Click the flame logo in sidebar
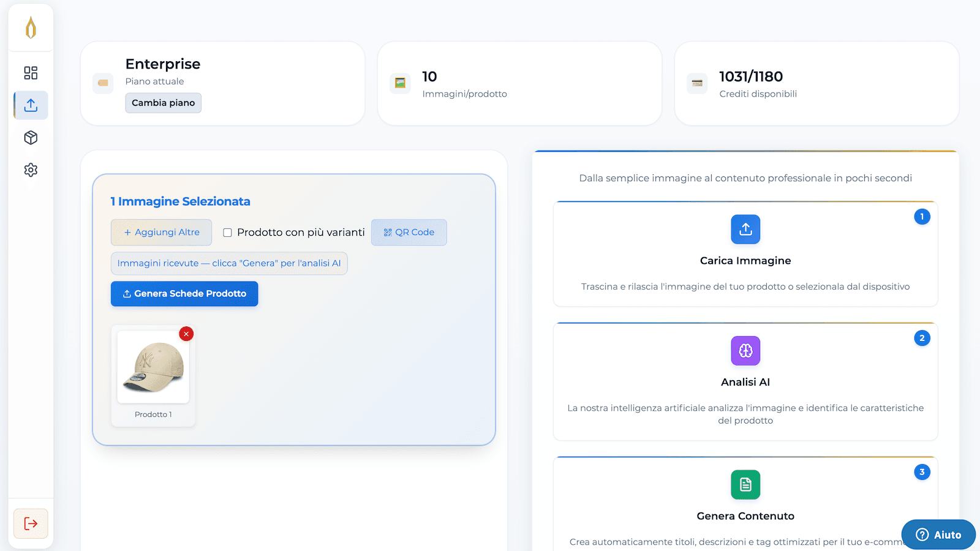This screenshot has width=980, height=551. click(31, 28)
